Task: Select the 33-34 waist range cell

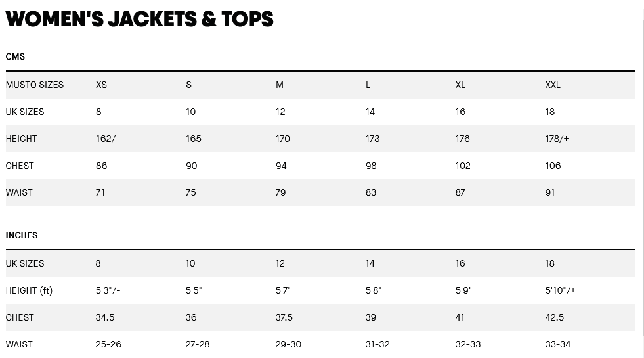Action: 558,344
